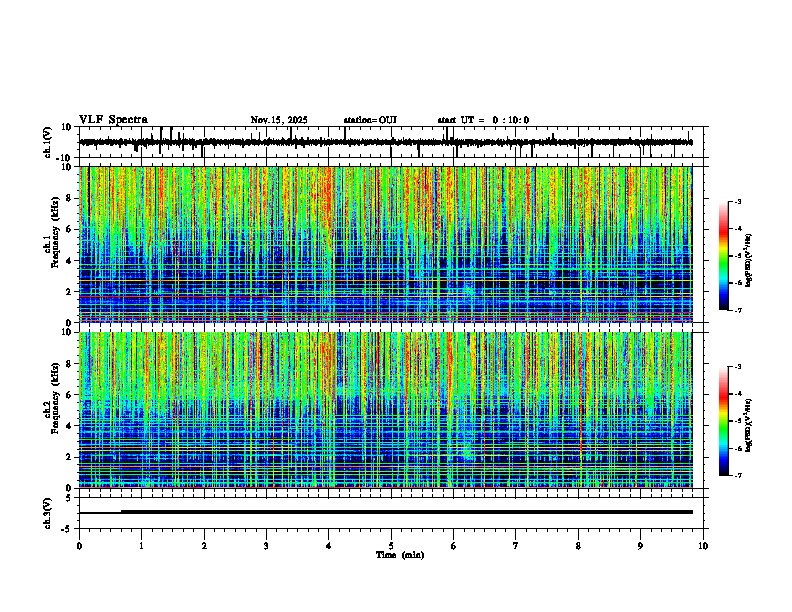Click the ch.2 spectrogram panel
The width and height of the screenshot is (792, 612).
click(x=386, y=410)
